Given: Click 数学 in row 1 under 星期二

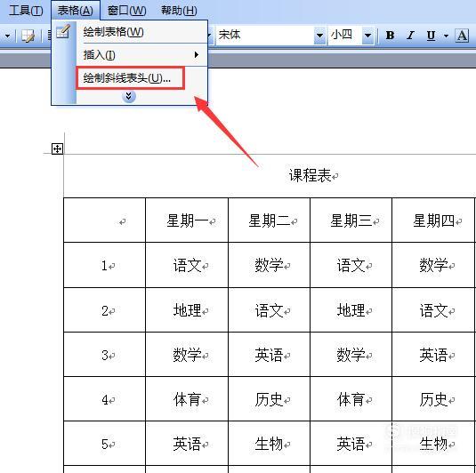Looking at the screenshot, I should point(269,265).
